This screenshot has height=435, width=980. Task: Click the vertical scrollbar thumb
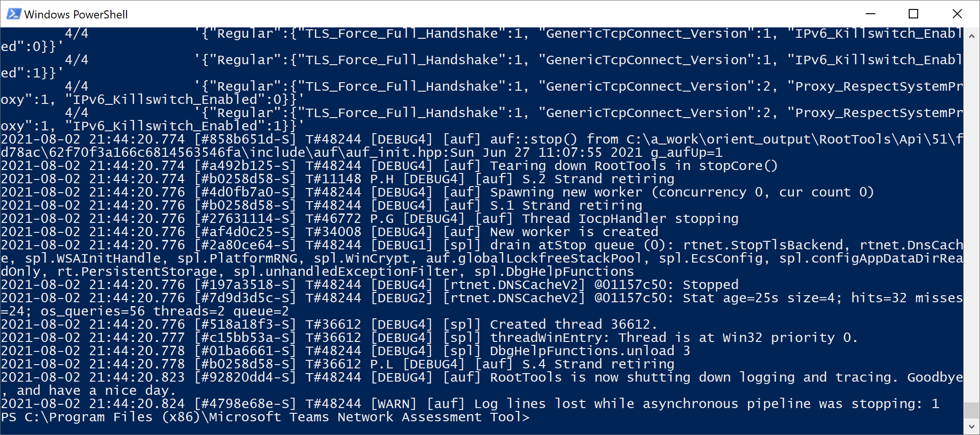[x=972, y=410]
